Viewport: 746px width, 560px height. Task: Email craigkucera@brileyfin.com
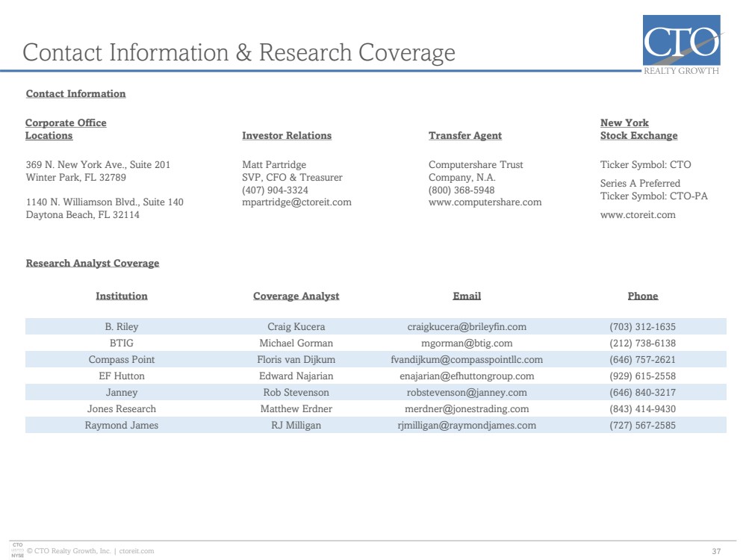pyautogui.click(x=467, y=327)
